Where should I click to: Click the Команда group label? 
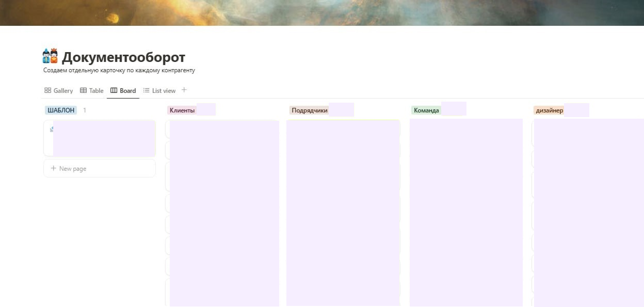pos(426,110)
